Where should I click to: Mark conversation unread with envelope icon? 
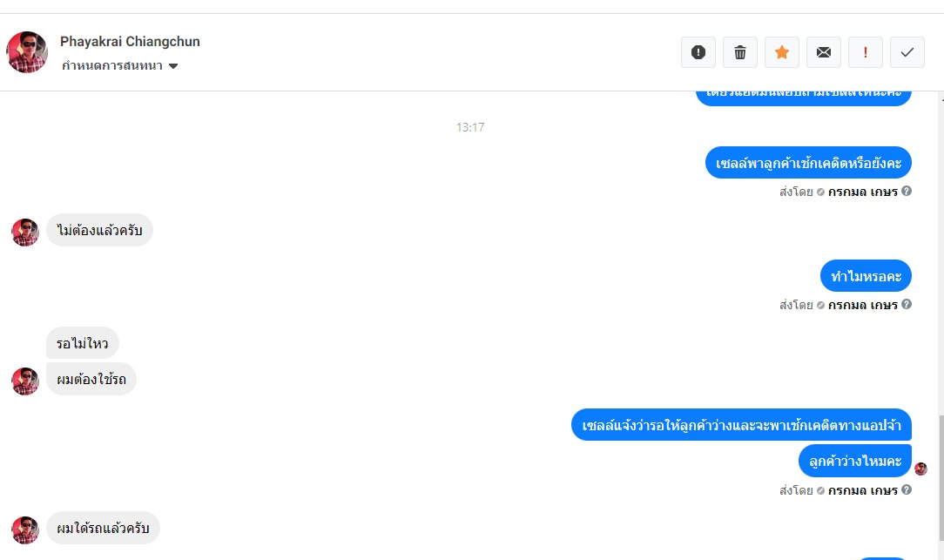click(824, 52)
